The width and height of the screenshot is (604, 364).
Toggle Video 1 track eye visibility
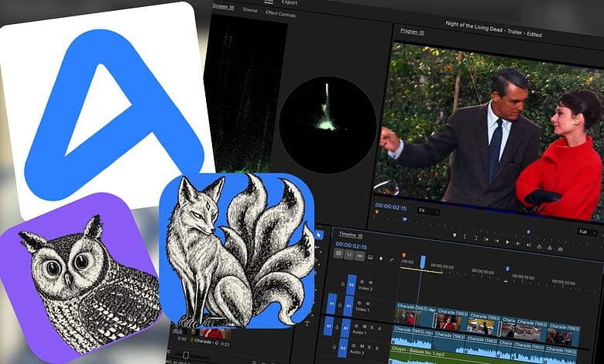pyautogui.click(x=368, y=304)
